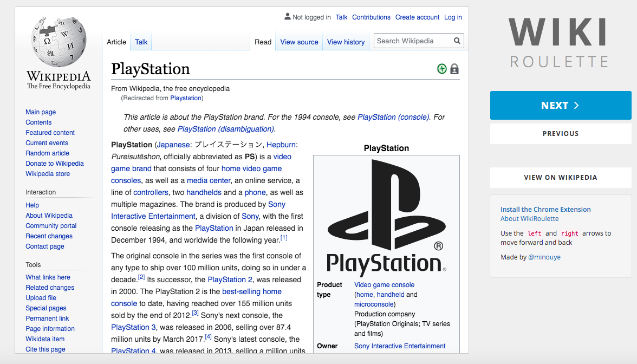Open the View history tab
This screenshot has width=637, height=364.
[x=346, y=42]
